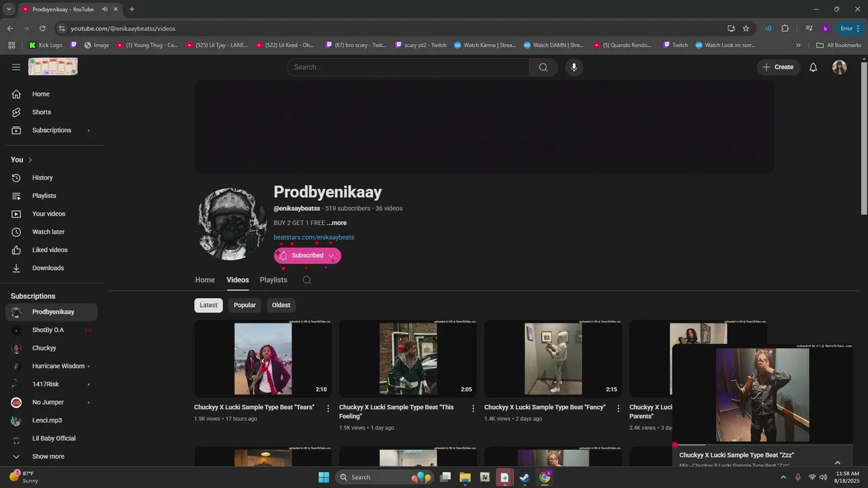Open beatstars.com/enikaaybeats link

coord(314,237)
